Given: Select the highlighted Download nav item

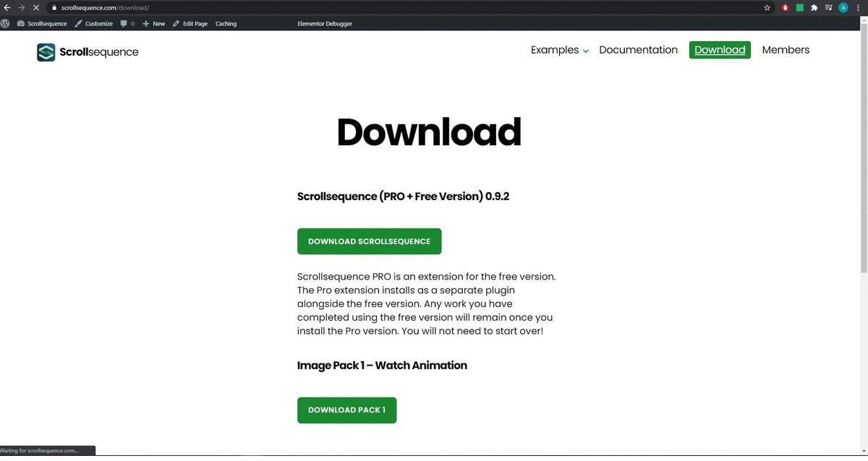Looking at the screenshot, I should point(720,50).
